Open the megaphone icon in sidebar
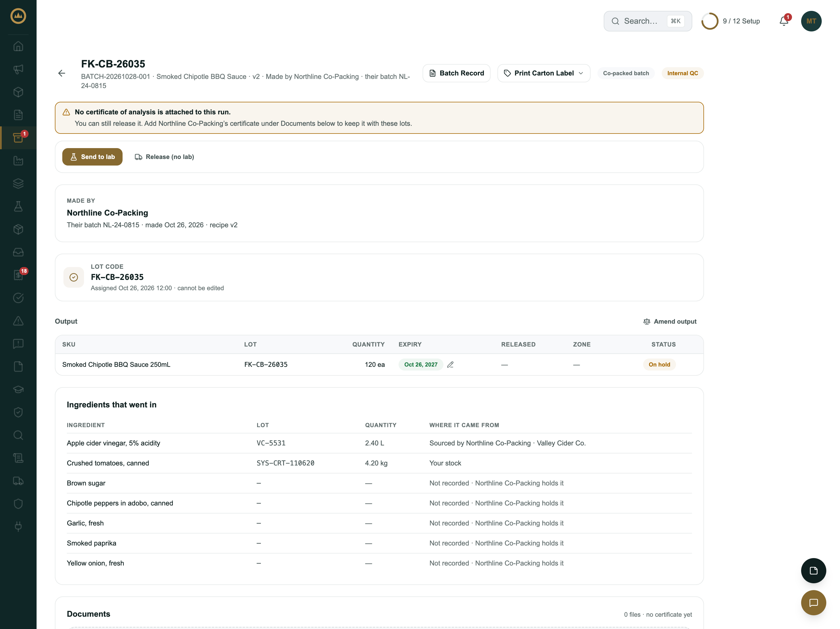 pyautogui.click(x=18, y=69)
